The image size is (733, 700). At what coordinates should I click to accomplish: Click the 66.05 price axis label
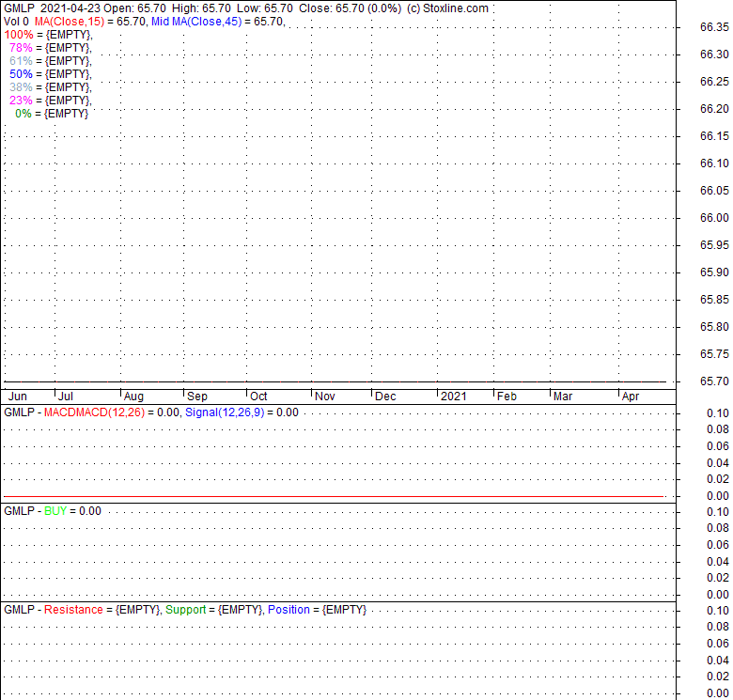[x=714, y=190]
